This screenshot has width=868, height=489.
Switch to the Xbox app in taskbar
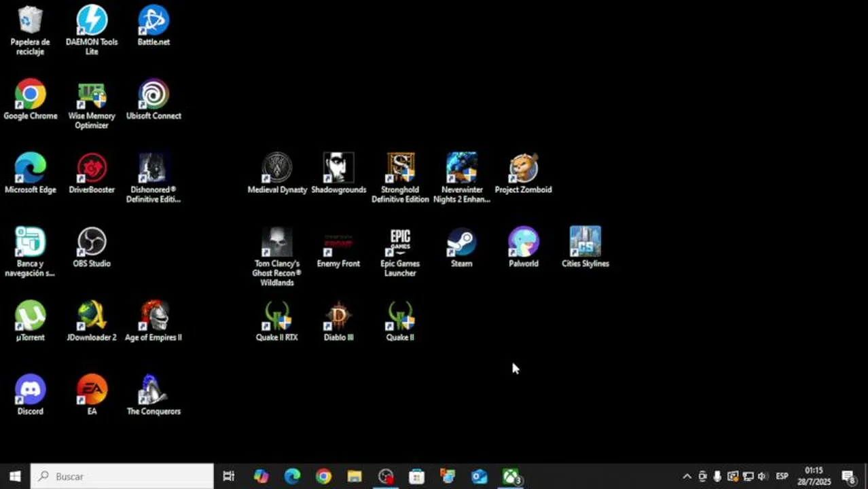(x=510, y=476)
